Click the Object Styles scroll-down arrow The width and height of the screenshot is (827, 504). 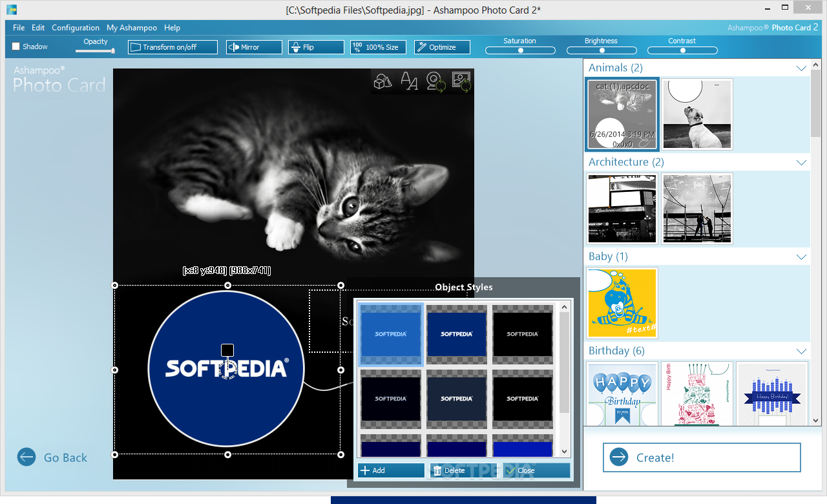(565, 452)
